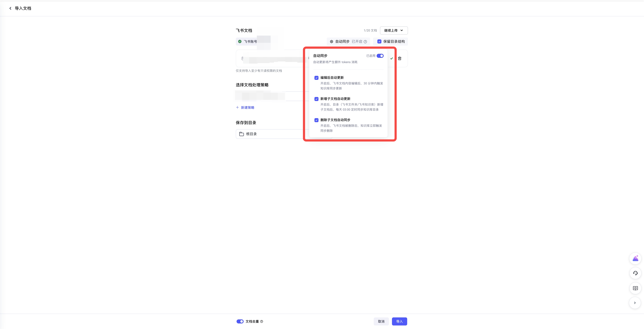Click the green checkmark status icon in the document row
Screen dimensions: 644x329
point(391,58)
